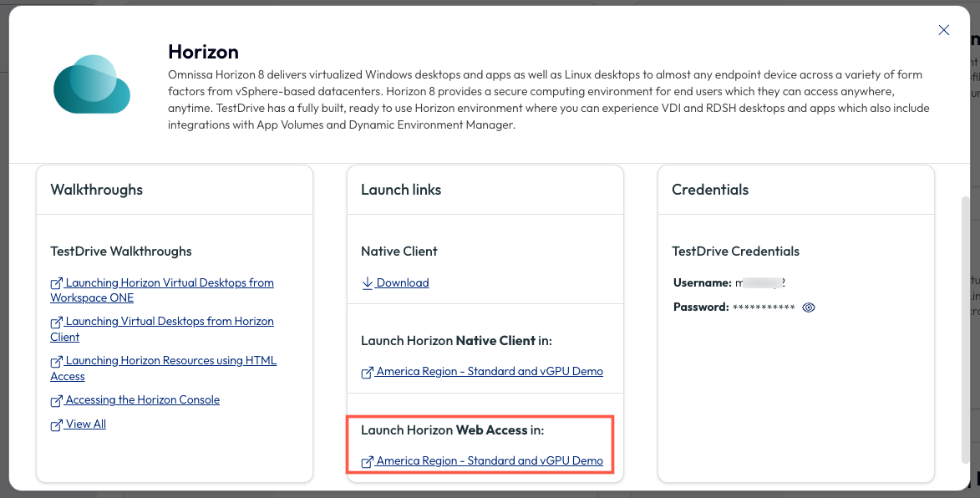Click external-link icon beside Native Client America Region
Image resolution: width=980 pixels, height=498 pixels.
(368, 373)
